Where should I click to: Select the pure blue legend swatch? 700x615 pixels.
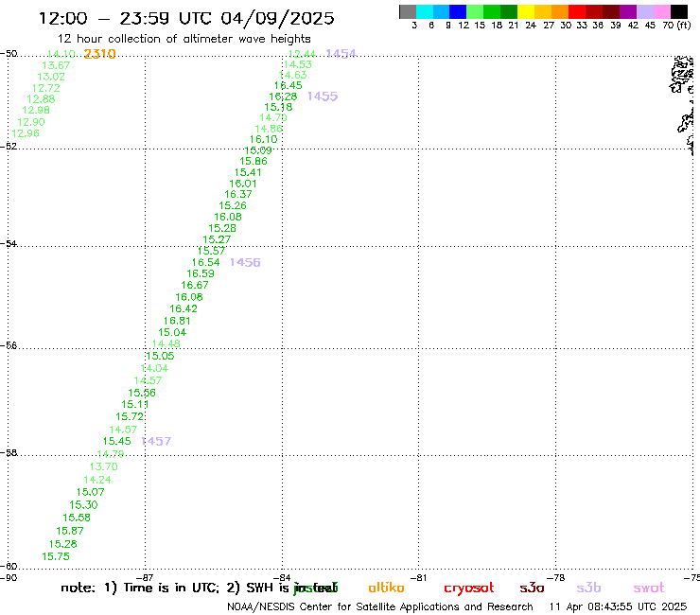coord(458,11)
